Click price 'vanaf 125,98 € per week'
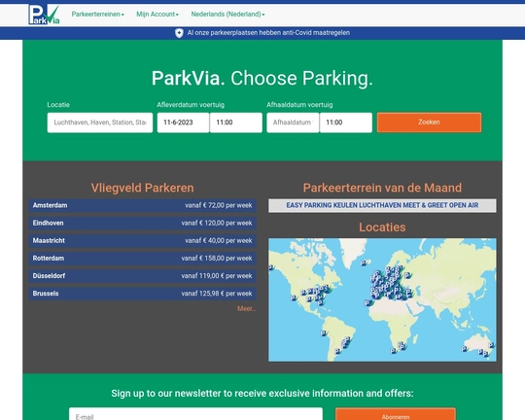Screen dimensions: 525x420 (x=217, y=294)
